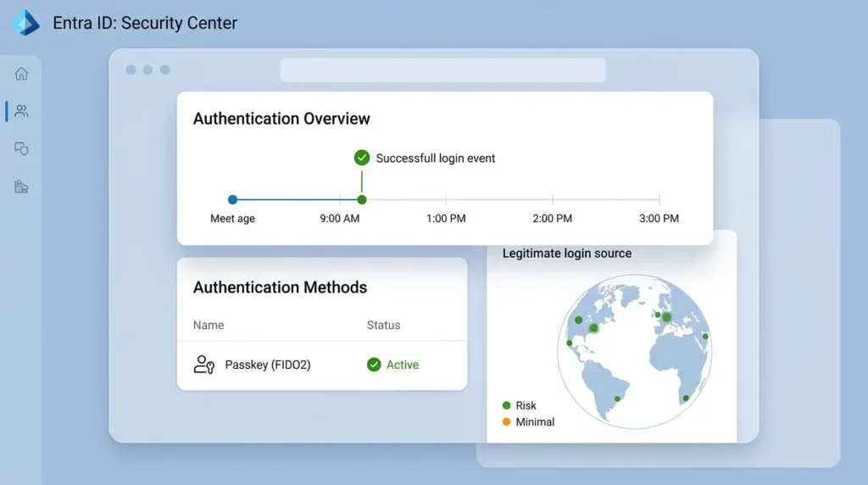Click the Name column header
This screenshot has width=868, height=485.
point(209,325)
